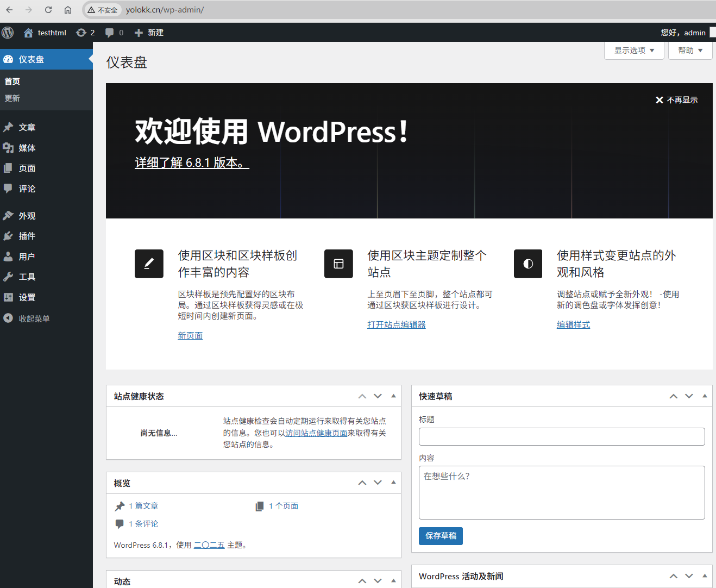Screen dimensions: 716x588
Task: Click the 标题 input field in quick draft
Action: click(562, 436)
